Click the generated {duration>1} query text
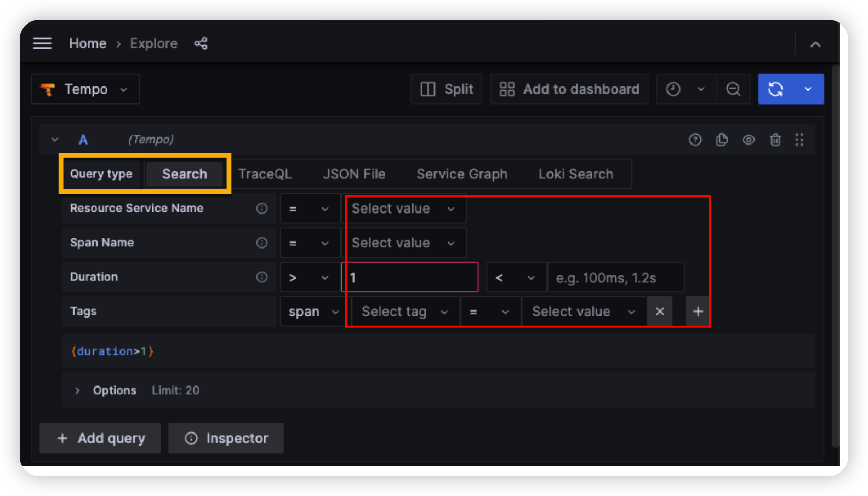Screen dimensions: 868x496 tap(112, 351)
